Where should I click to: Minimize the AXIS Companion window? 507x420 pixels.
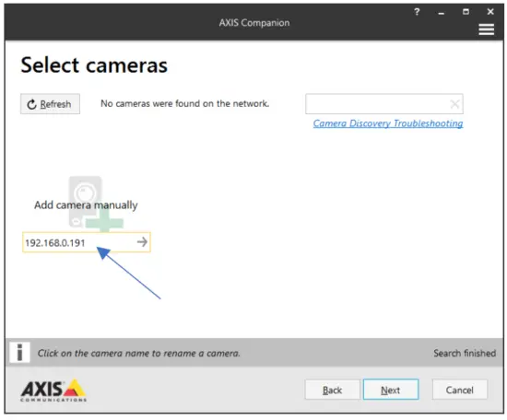click(x=441, y=13)
